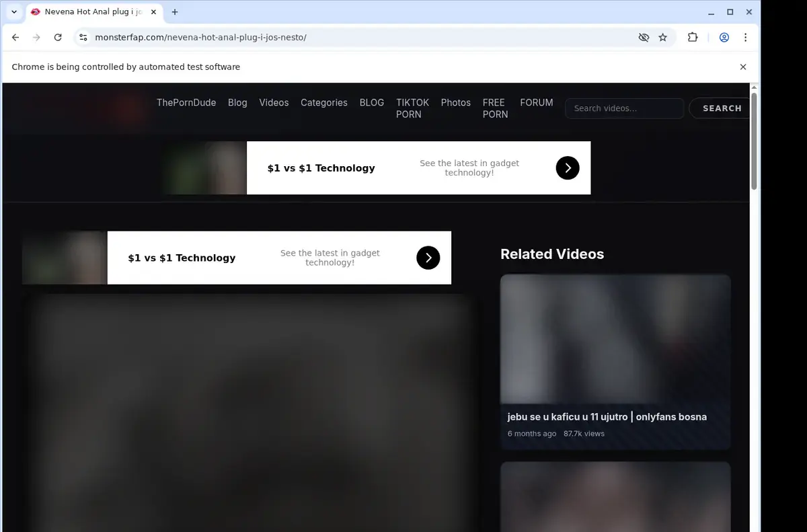The height and width of the screenshot is (532, 807).
Task: Open the FORUM nav link
Action: tap(537, 103)
